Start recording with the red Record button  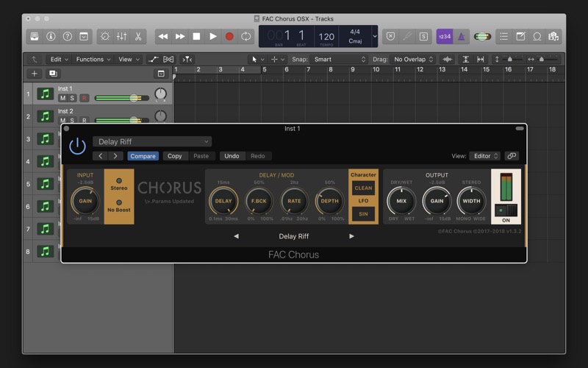229,36
